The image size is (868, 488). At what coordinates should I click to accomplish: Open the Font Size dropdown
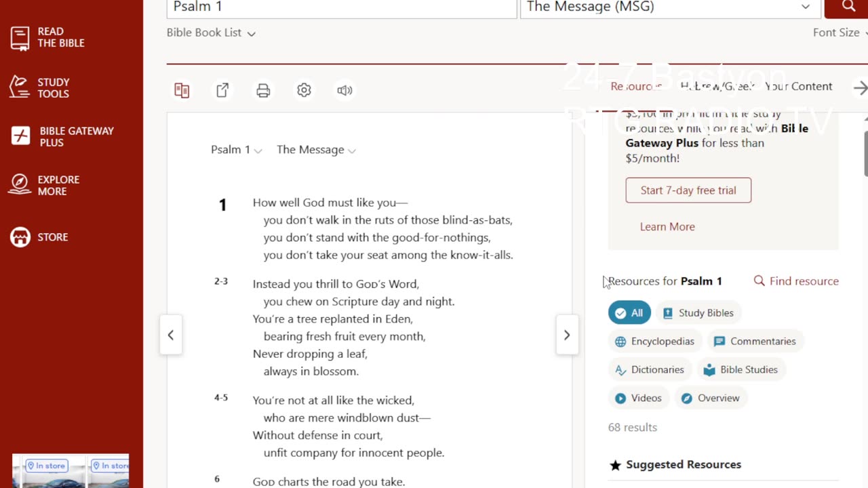pos(840,33)
